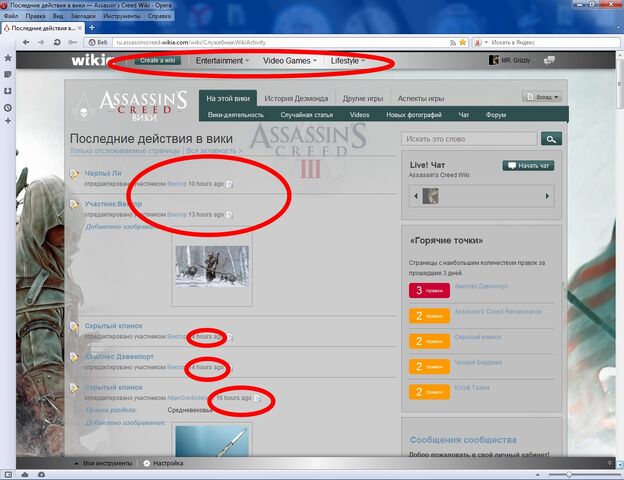Add a panel with the sidebar plus icon

coord(8,121)
